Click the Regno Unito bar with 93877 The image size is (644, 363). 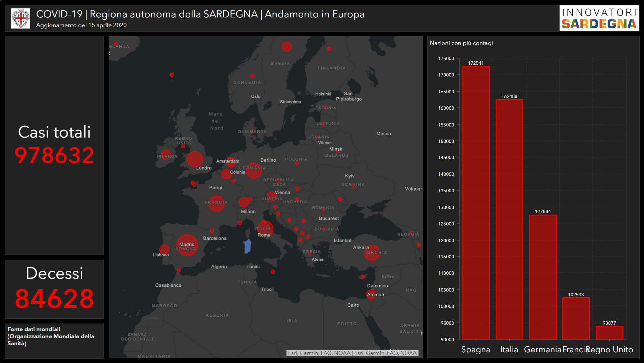coord(609,332)
